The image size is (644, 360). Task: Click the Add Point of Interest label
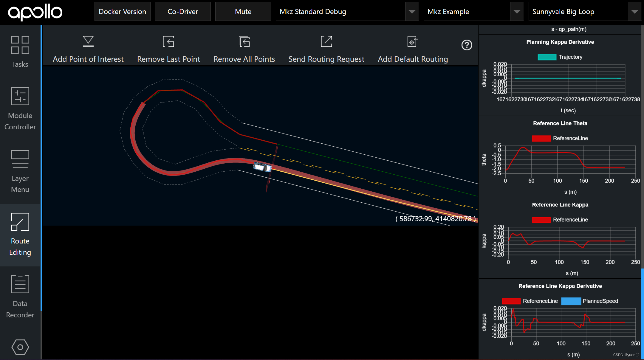pyautogui.click(x=88, y=59)
